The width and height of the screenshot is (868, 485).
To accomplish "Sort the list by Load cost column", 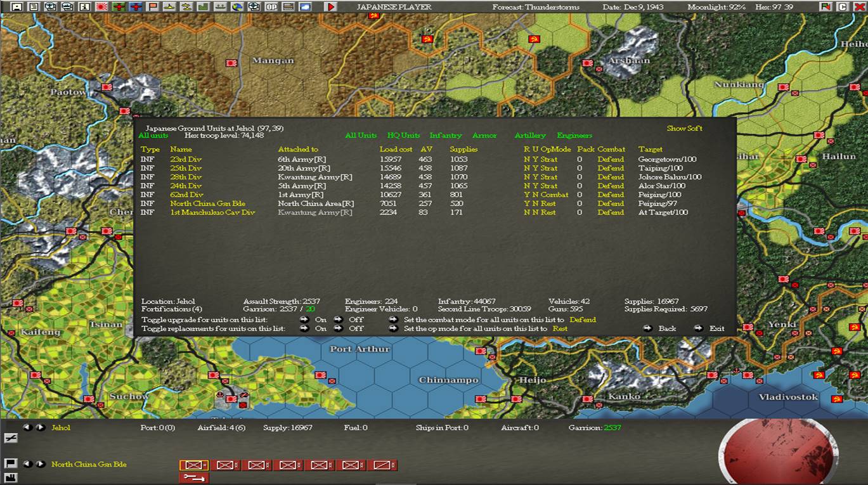I will pyautogui.click(x=396, y=149).
